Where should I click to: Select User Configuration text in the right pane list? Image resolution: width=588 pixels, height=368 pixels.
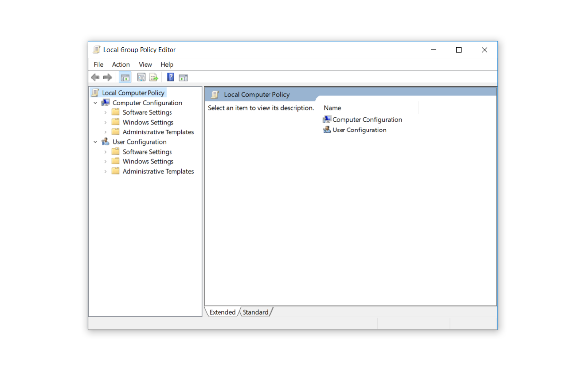[x=359, y=130]
